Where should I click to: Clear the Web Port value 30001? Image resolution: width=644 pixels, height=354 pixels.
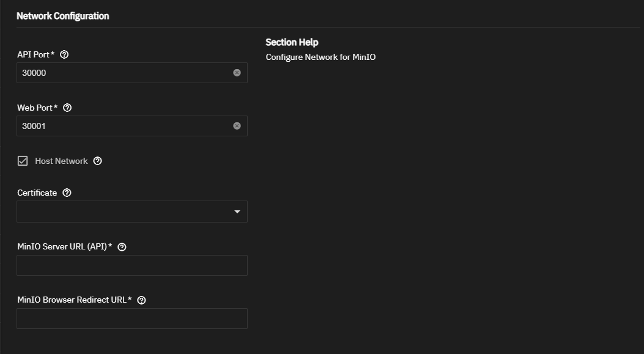(x=237, y=126)
